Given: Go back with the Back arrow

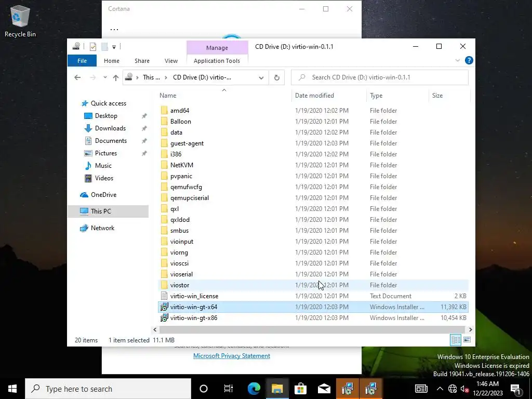Looking at the screenshot, I should tap(77, 77).
